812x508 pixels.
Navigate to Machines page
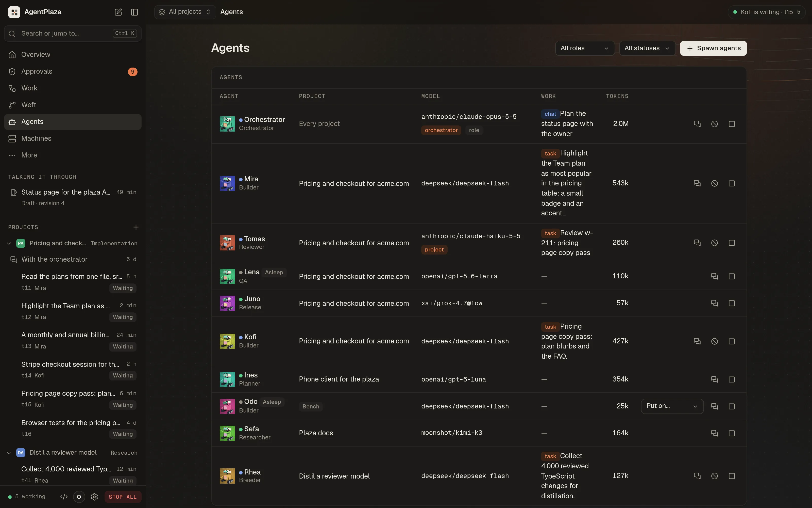pos(73,138)
